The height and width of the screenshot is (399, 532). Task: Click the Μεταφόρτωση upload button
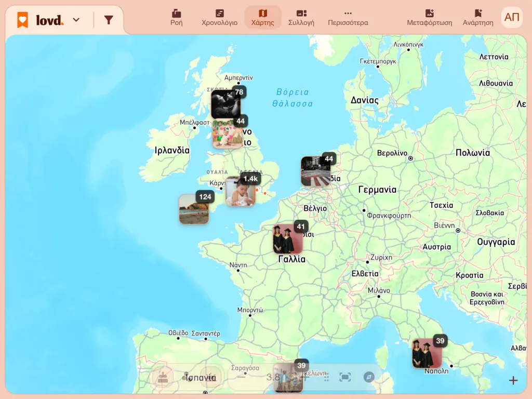point(430,17)
